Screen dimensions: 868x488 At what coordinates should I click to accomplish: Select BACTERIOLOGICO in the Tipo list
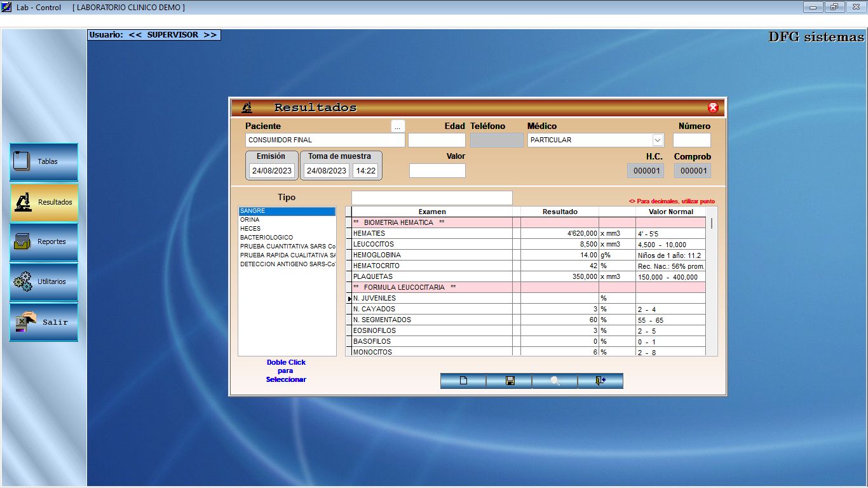(x=287, y=238)
